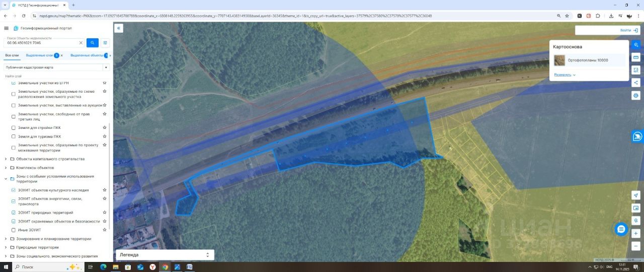
Task: Click the map search-by-point tool icon
Action: (636, 221)
